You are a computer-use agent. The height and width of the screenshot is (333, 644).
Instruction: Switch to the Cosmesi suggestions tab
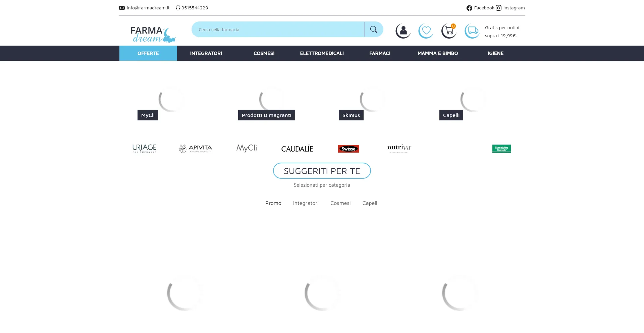click(x=340, y=203)
